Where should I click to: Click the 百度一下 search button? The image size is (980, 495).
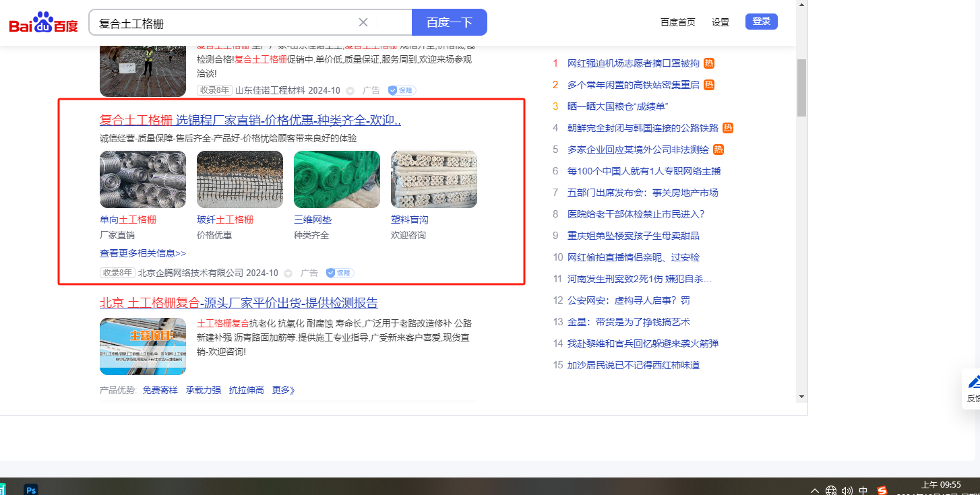(450, 22)
